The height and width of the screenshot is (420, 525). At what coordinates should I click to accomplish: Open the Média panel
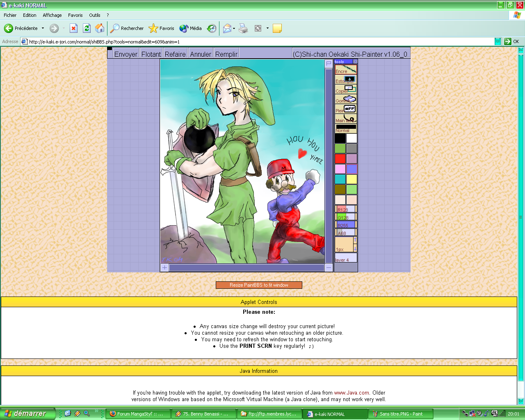[191, 28]
